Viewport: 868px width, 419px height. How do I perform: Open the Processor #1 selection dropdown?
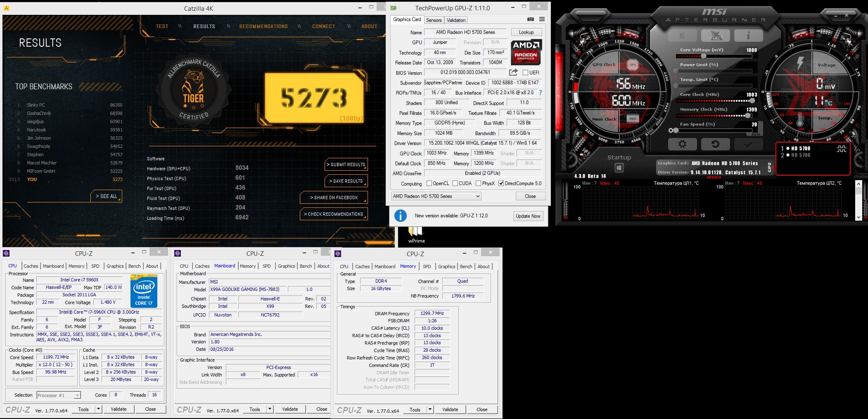pyautogui.click(x=59, y=395)
